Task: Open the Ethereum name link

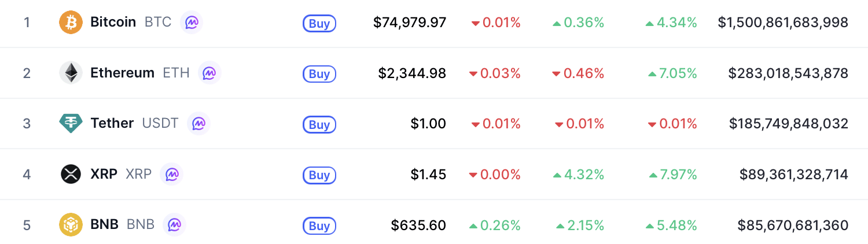Action: pos(123,73)
